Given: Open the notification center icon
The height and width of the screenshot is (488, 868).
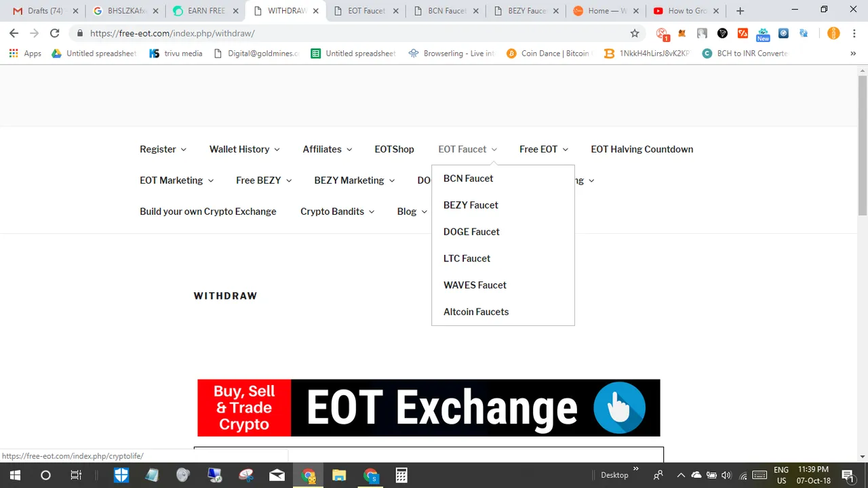Looking at the screenshot, I should pos(847,475).
